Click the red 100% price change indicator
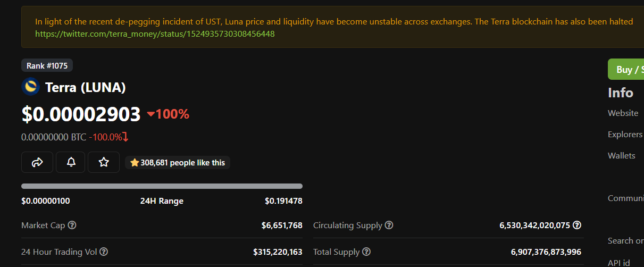Viewport: 644px width, 267px height. (168, 114)
